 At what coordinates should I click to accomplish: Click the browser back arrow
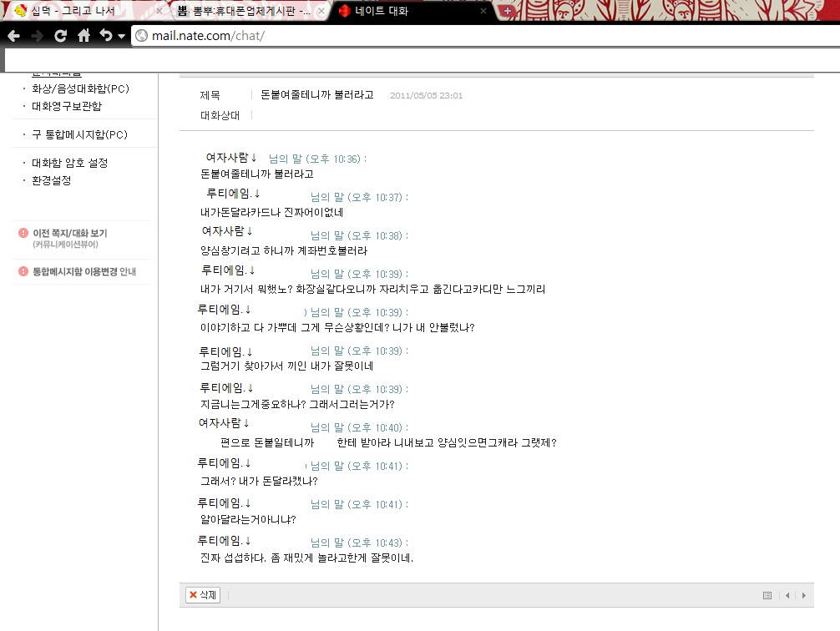tap(14, 36)
